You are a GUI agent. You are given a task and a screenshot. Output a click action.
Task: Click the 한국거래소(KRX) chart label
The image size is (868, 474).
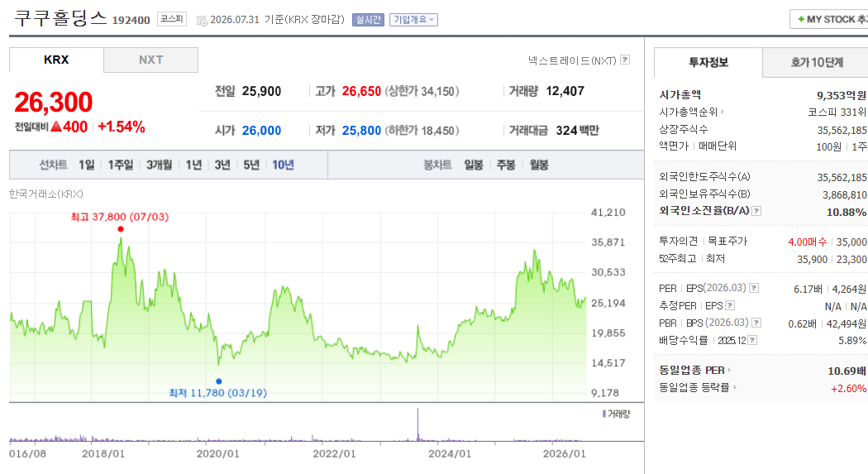coord(46,194)
